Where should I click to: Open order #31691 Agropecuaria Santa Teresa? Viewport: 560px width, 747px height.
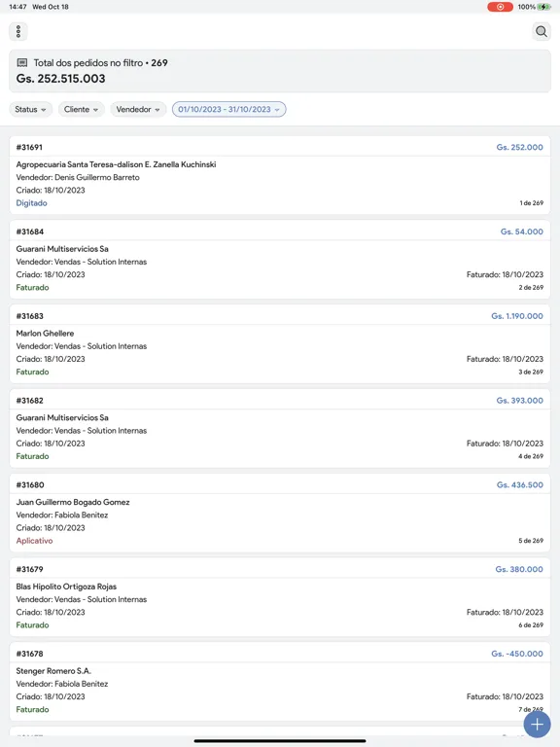280,175
